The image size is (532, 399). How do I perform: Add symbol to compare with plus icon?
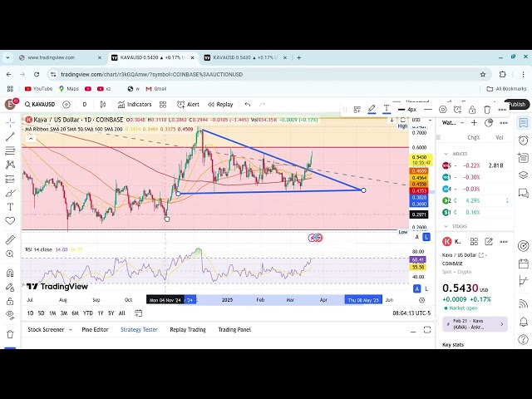tap(66, 105)
